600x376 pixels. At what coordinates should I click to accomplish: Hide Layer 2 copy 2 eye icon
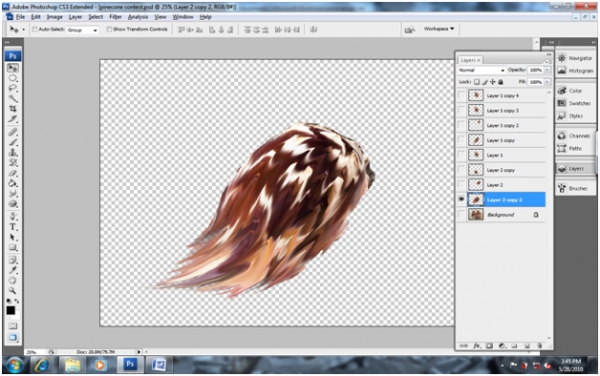[x=461, y=200]
